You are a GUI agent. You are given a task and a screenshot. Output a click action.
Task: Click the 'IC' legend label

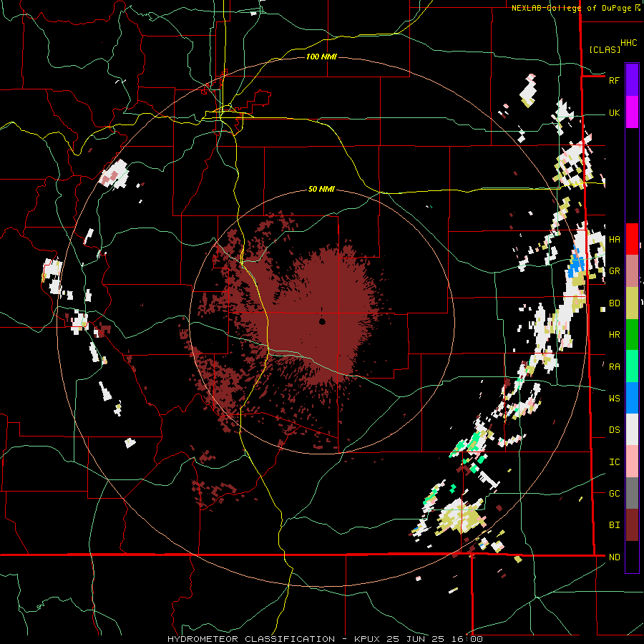(x=614, y=462)
